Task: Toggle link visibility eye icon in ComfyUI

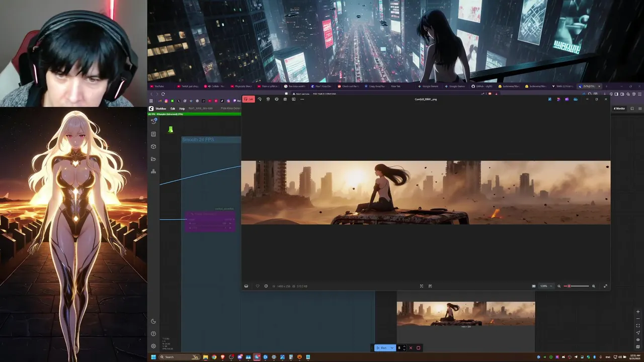Action: 638,340
